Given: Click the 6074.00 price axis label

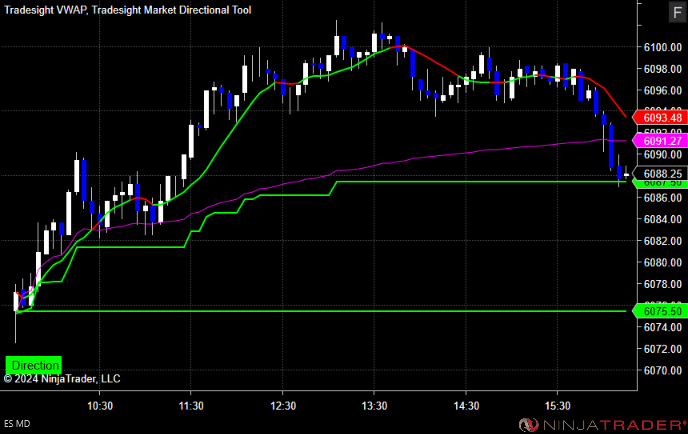Looking at the screenshot, I should [x=663, y=327].
